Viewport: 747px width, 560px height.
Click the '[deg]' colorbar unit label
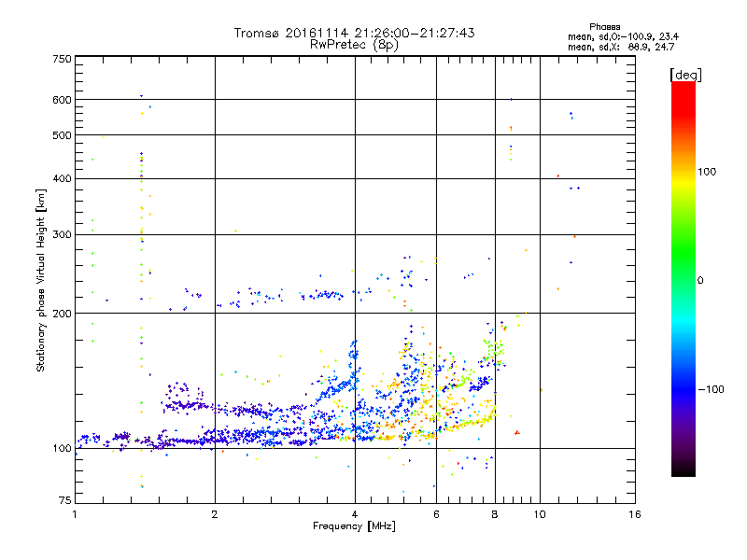click(x=685, y=76)
